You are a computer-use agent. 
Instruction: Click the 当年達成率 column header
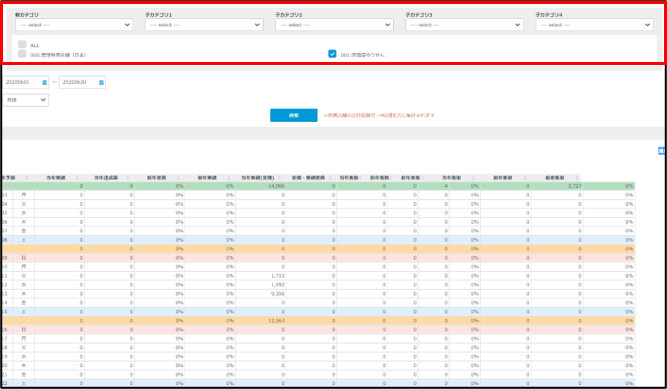(x=106, y=178)
